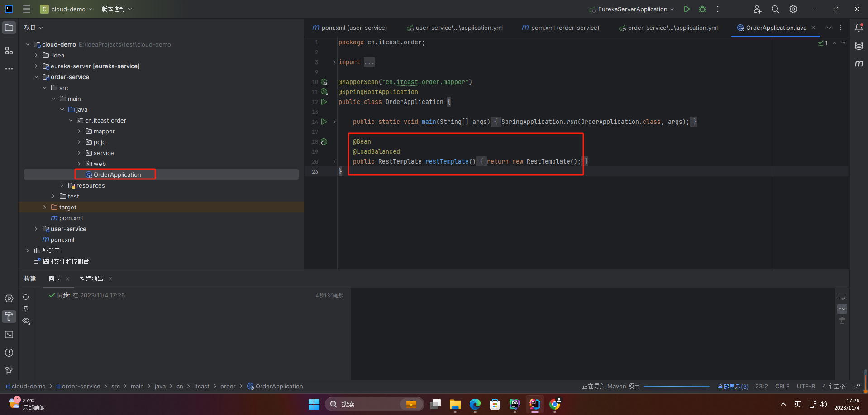Run EurekaServerApplication with the play icon
Viewport: 868px width, 415px height.
tap(687, 9)
